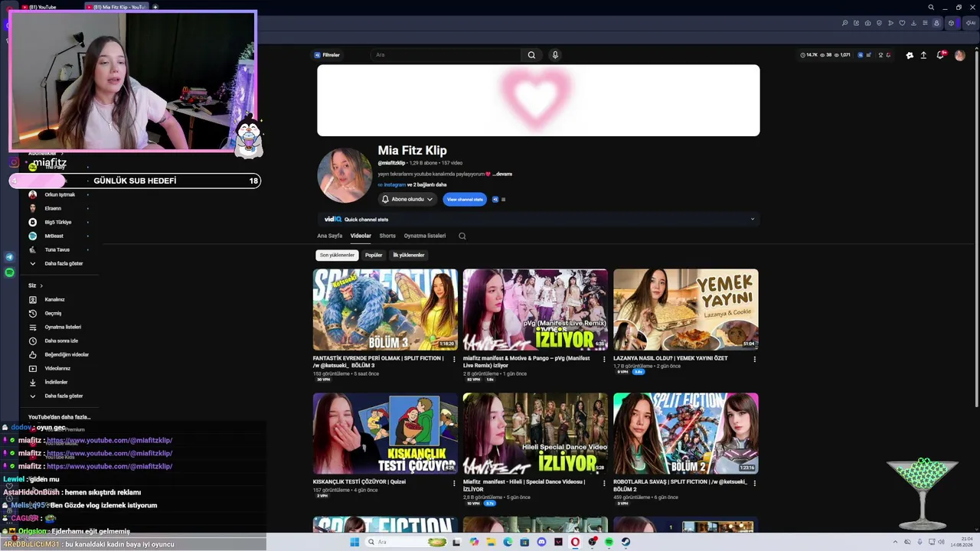Open the Instagram icon in browser sidebar
This screenshot has width=980, height=551.
13,162
